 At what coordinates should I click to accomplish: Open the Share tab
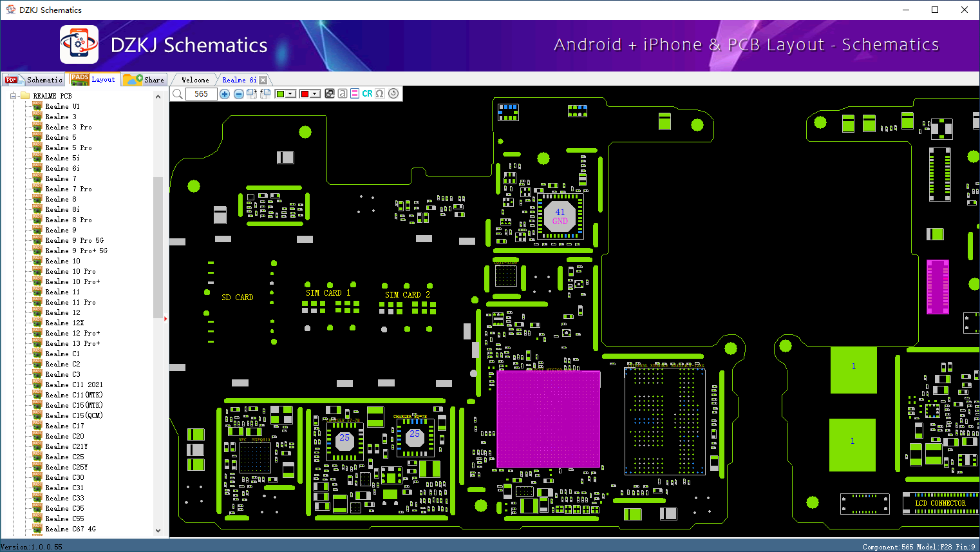click(x=144, y=80)
